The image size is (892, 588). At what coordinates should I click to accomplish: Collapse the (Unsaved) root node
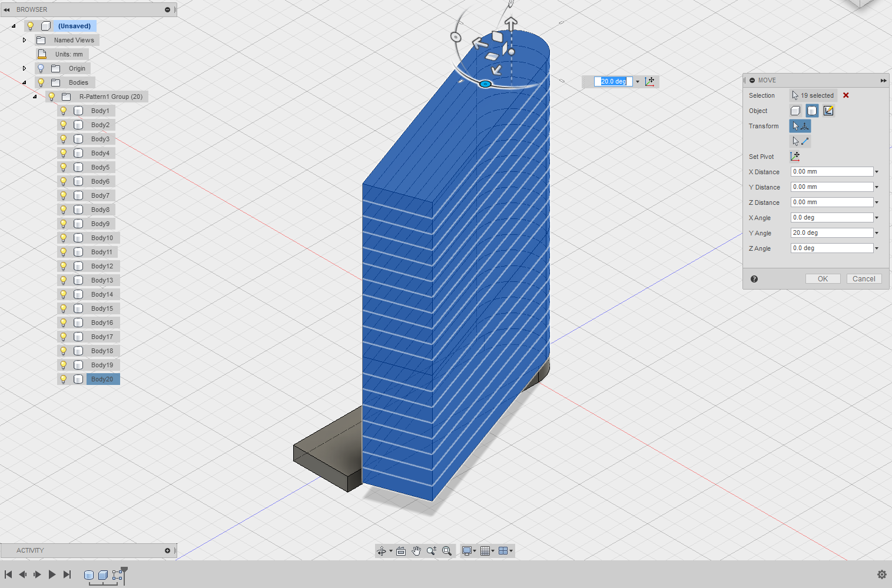[x=14, y=26]
